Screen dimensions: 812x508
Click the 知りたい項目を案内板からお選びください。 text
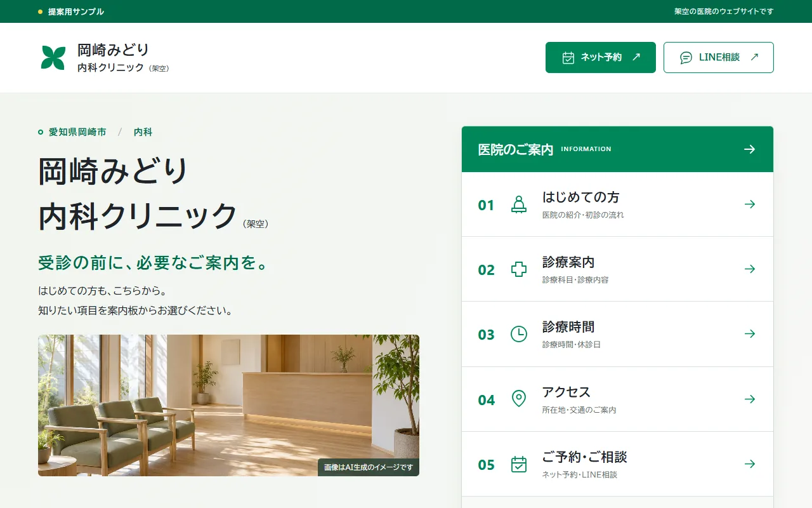coord(136,311)
